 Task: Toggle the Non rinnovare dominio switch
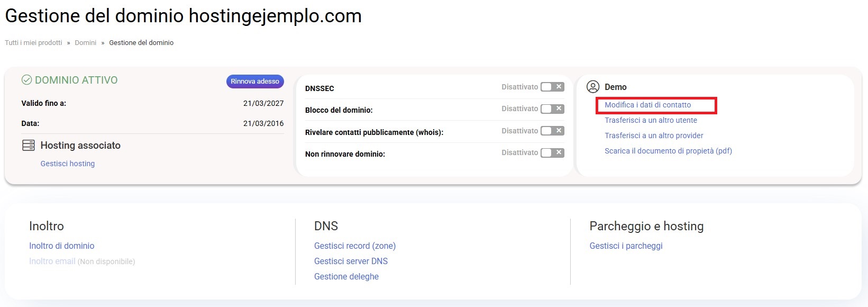click(x=552, y=153)
